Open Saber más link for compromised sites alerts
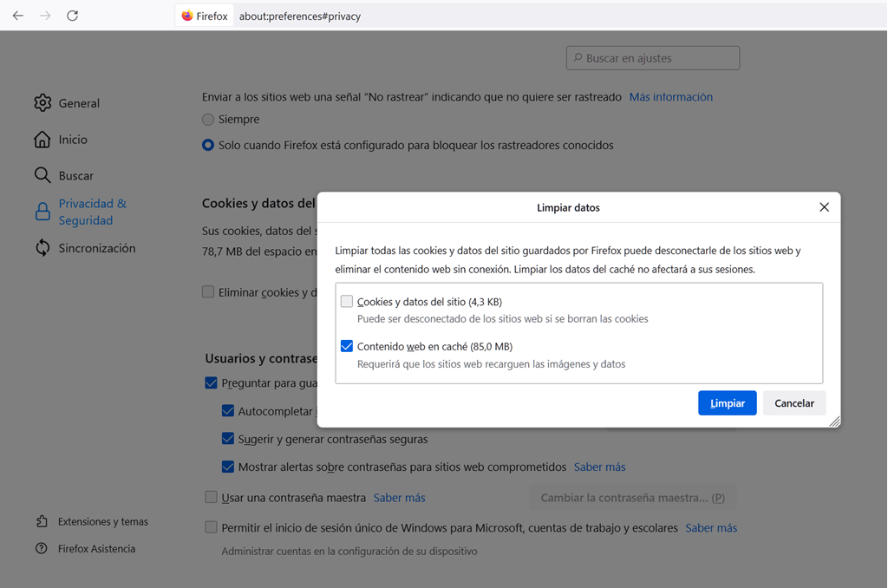The height and width of the screenshot is (588, 888). tap(600, 467)
